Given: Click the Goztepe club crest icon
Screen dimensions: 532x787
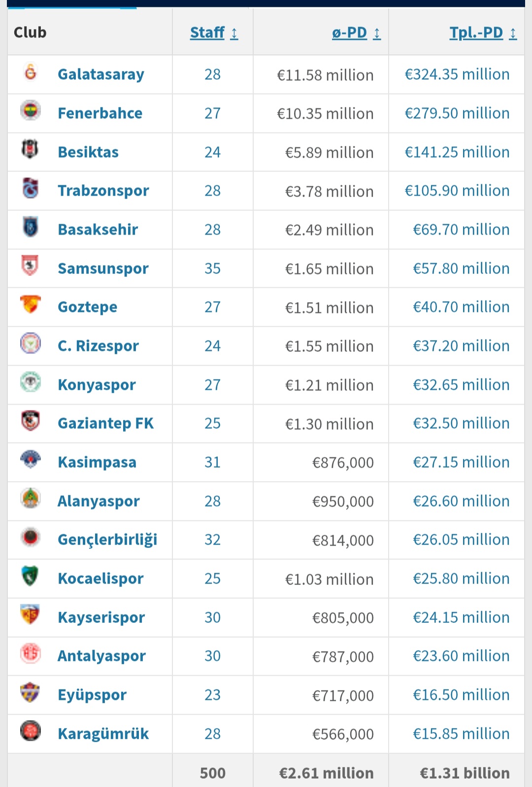Looking at the screenshot, I should click(x=31, y=305).
